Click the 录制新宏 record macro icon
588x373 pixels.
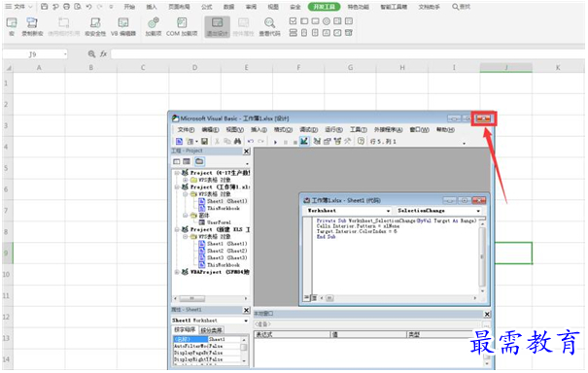pos(32,26)
